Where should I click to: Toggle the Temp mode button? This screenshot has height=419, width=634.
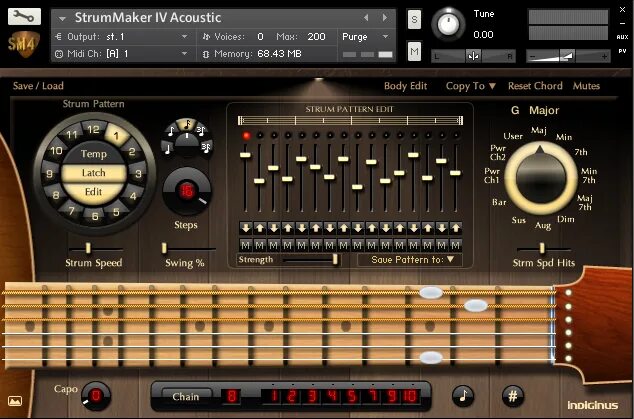coord(93,154)
